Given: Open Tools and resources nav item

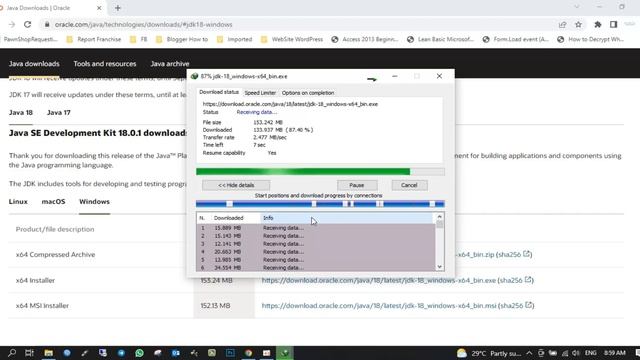Looking at the screenshot, I should [x=105, y=64].
